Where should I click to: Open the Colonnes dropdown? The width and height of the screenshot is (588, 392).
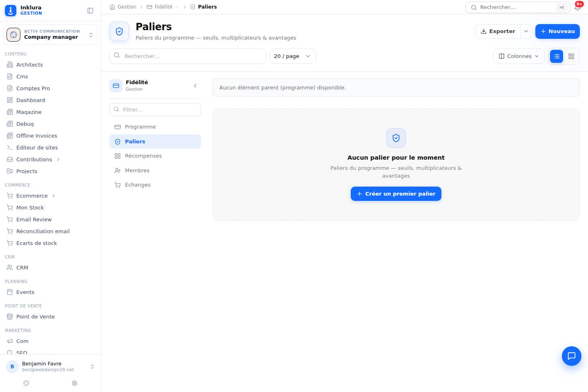click(x=519, y=56)
